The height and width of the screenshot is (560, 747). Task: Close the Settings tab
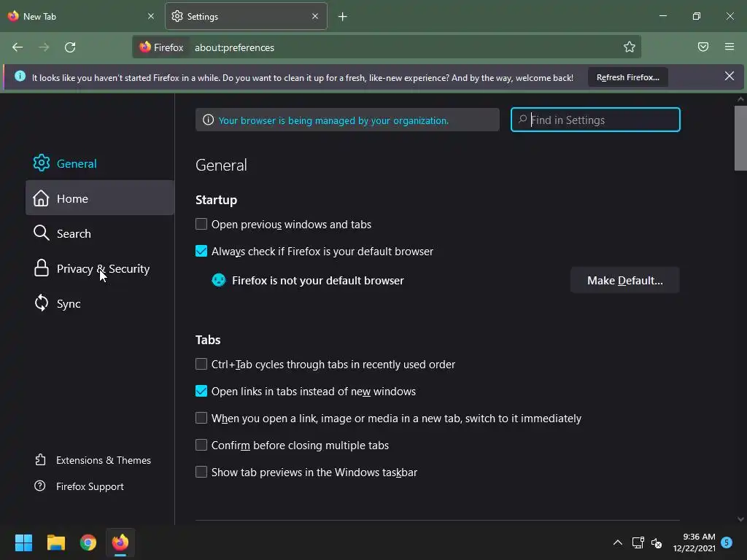click(315, 16)
